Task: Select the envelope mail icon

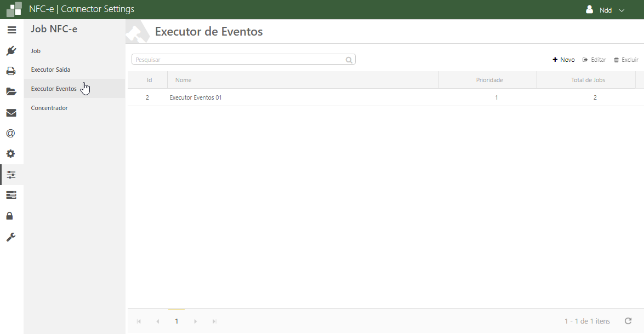Action: tap(11, 113)
